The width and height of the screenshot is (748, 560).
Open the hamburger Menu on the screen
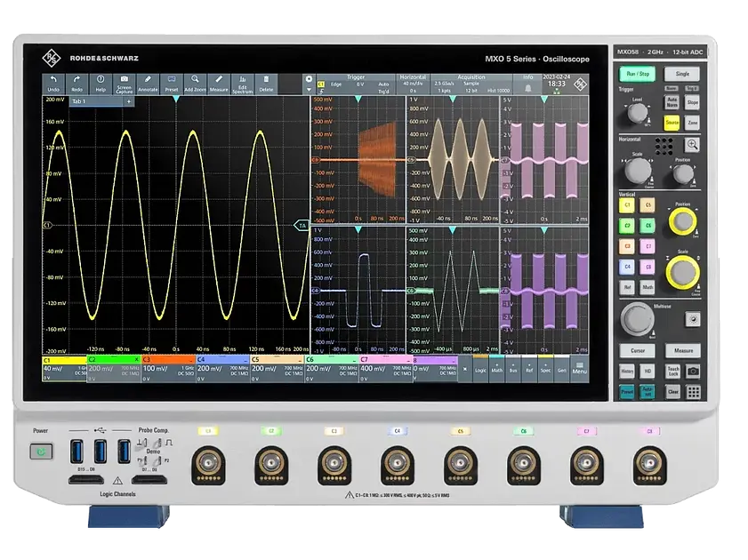580,368
